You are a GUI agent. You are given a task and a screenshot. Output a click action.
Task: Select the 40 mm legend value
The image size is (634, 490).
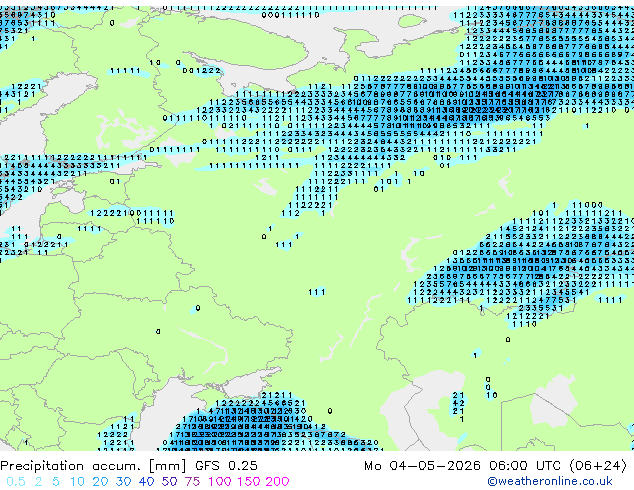click(146, 482)
